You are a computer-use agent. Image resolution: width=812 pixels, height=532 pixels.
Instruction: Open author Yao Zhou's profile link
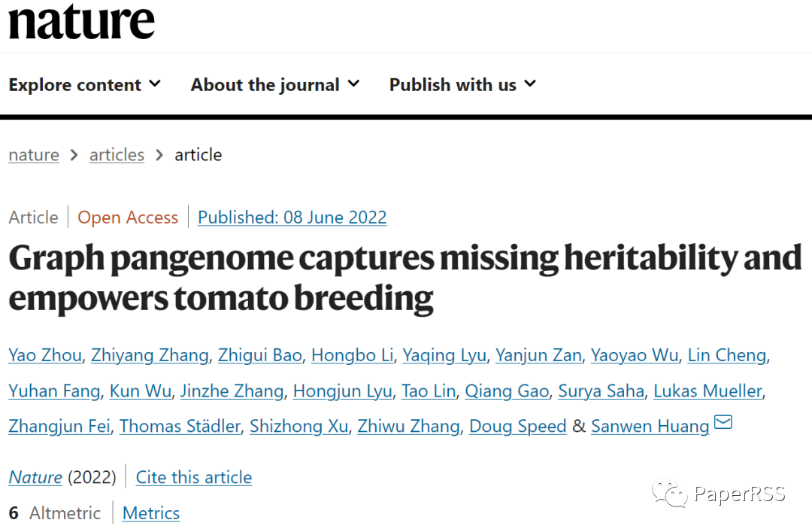pos(45,355)
